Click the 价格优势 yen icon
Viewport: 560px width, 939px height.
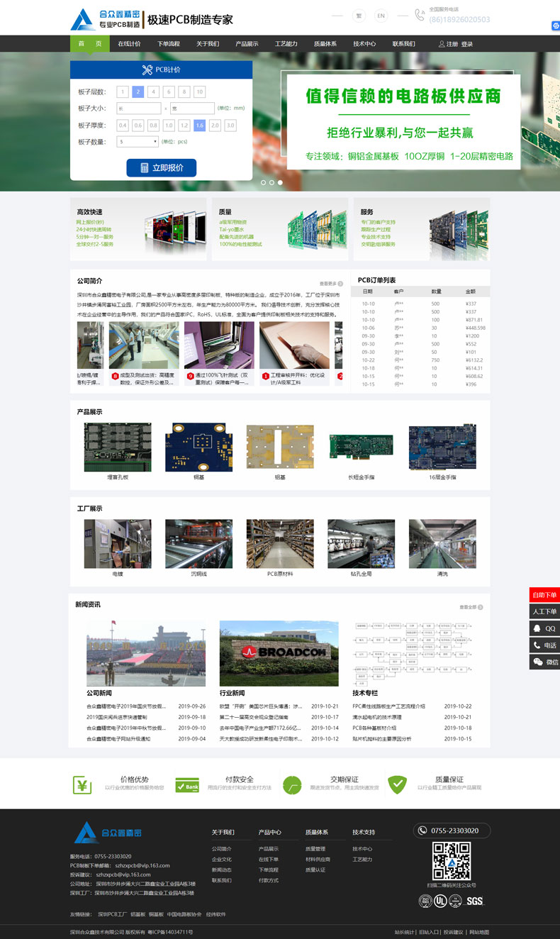(x=82, y=784)
